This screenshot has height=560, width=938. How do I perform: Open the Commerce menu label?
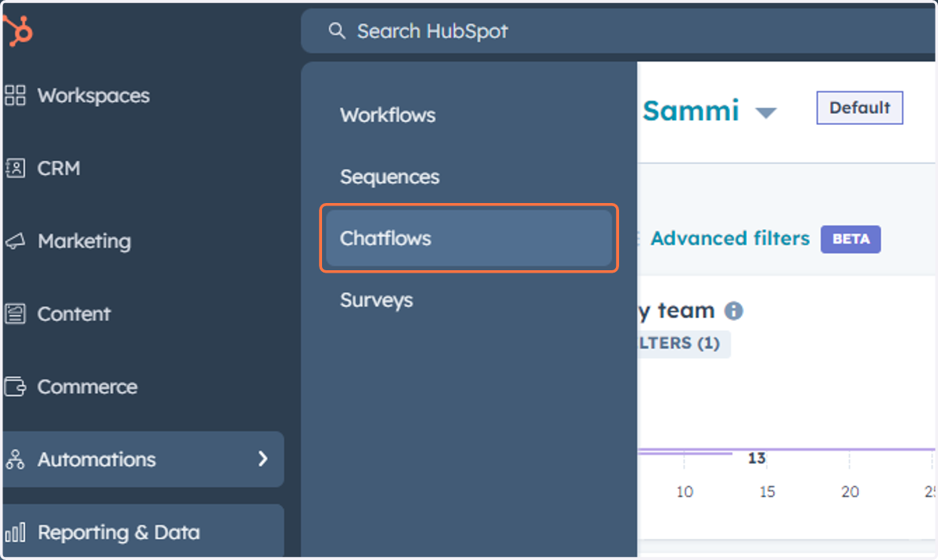point(88,387)
